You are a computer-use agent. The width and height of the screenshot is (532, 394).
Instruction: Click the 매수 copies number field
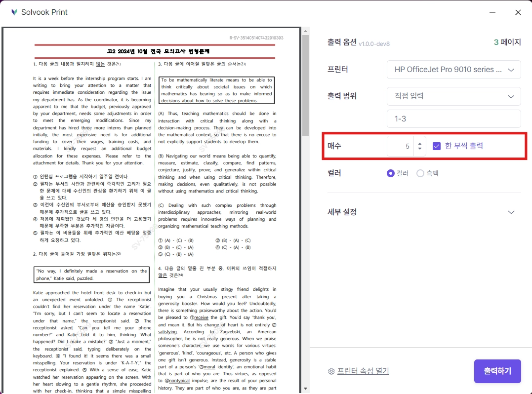pos(401,146)
